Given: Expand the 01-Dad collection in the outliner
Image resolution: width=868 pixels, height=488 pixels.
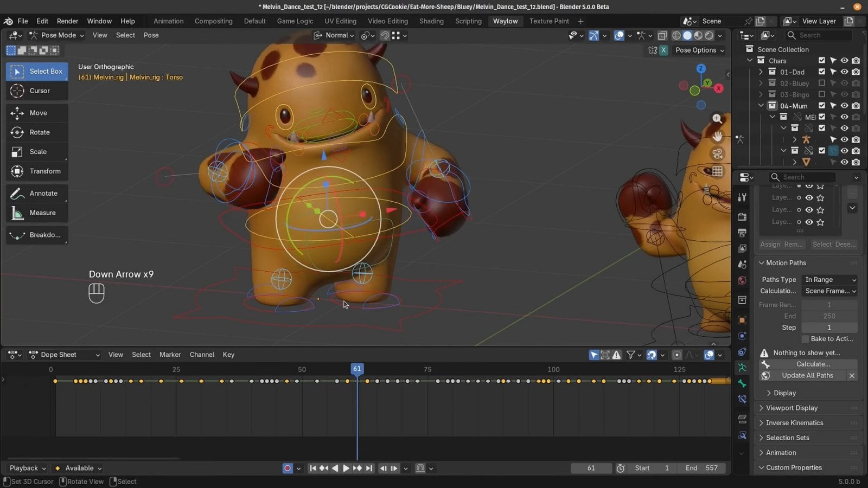Looking at the screenshot, I should [761, 72].
